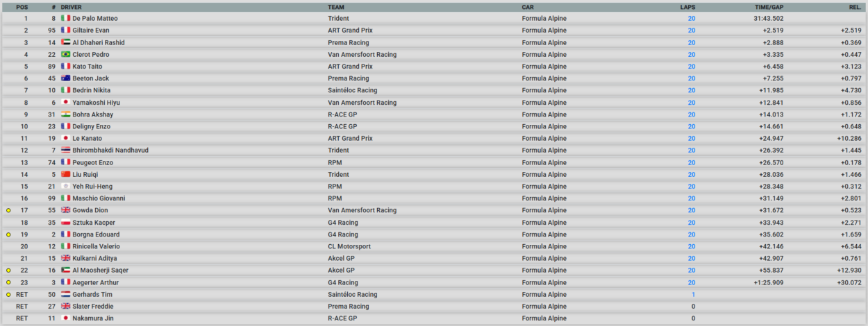The height and width of the screenshot is (326, 868).
Task: Click the Italian flag beside De Palo Matteo
Action: (66, 19)
